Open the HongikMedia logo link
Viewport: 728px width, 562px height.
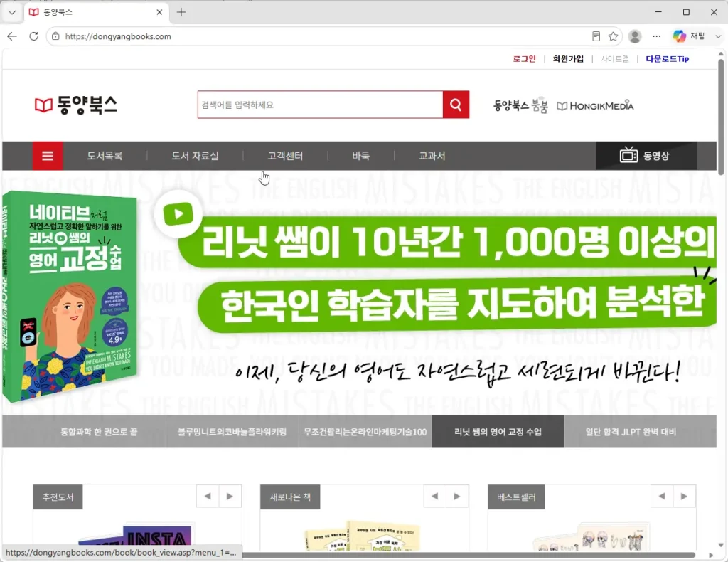click(595, 106)
